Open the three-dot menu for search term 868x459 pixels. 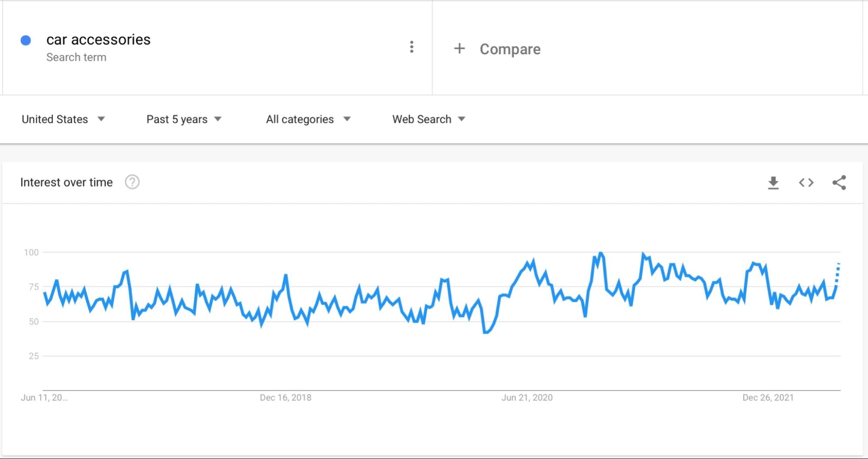tap(412, 47)
